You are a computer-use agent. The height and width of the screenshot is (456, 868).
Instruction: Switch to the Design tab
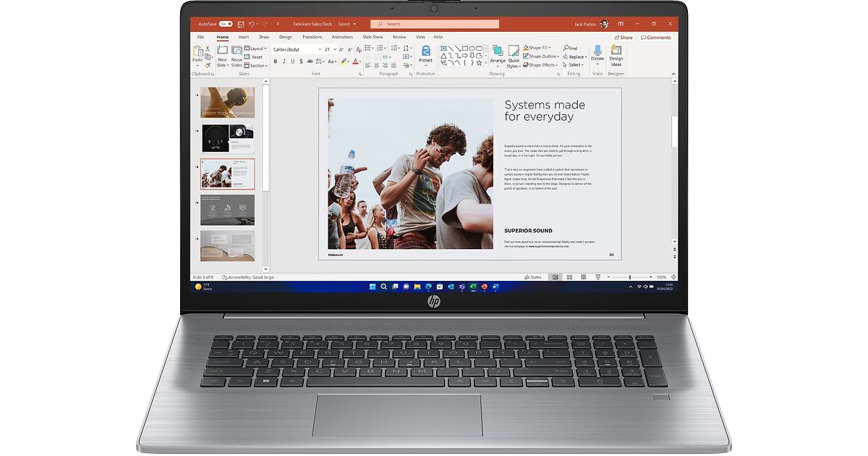point(286,37)
